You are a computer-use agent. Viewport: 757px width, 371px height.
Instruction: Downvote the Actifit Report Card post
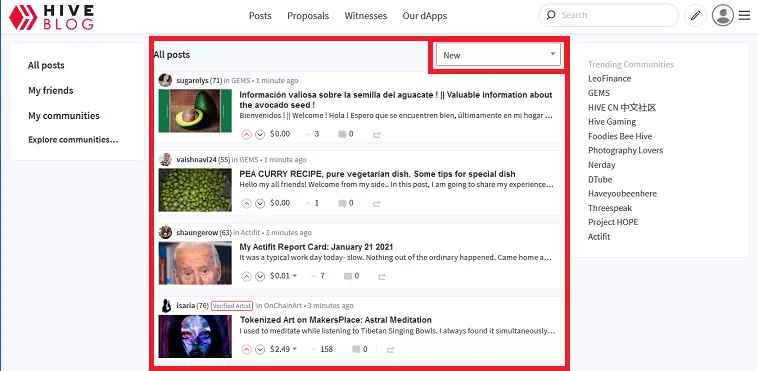tap(260, 276)
